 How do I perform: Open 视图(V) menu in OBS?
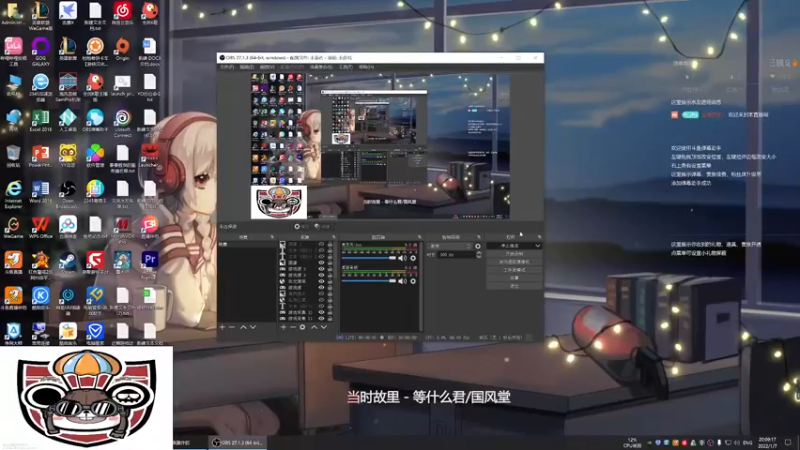[x=267, y=67]
